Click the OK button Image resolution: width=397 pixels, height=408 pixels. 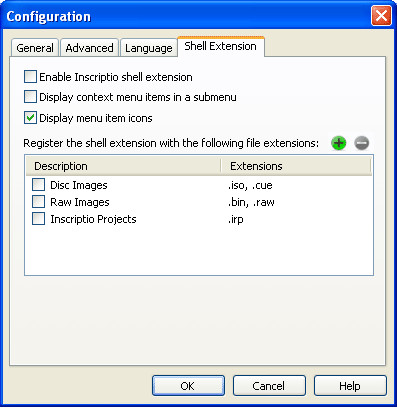tap(188, 386)
